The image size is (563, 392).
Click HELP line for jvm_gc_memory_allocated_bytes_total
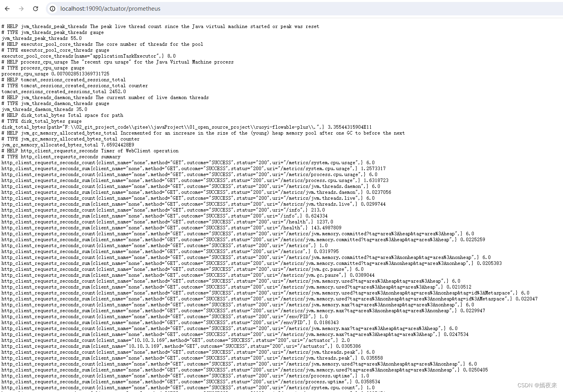203,133
